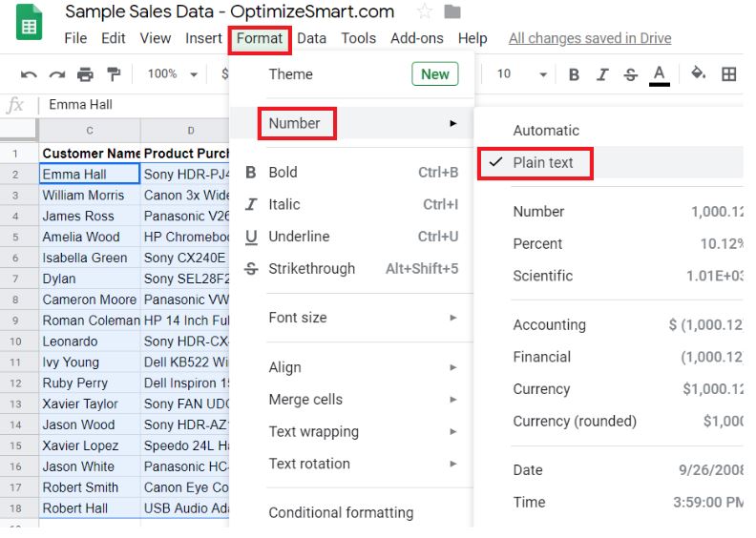Click the Google Sheets home icon

(29, 22)
